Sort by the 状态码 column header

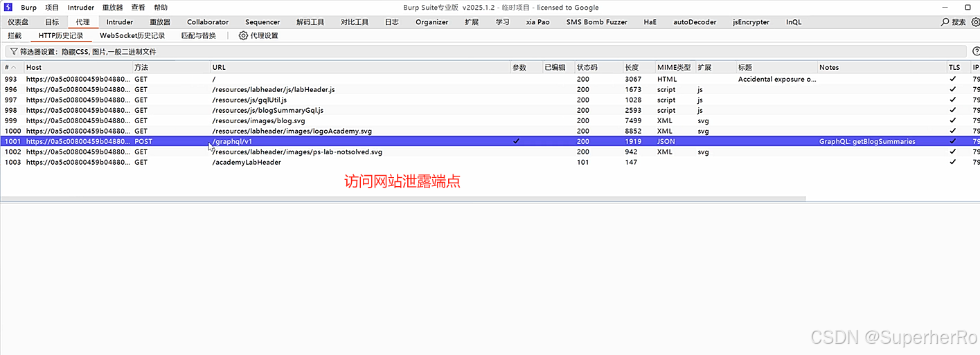599,67
